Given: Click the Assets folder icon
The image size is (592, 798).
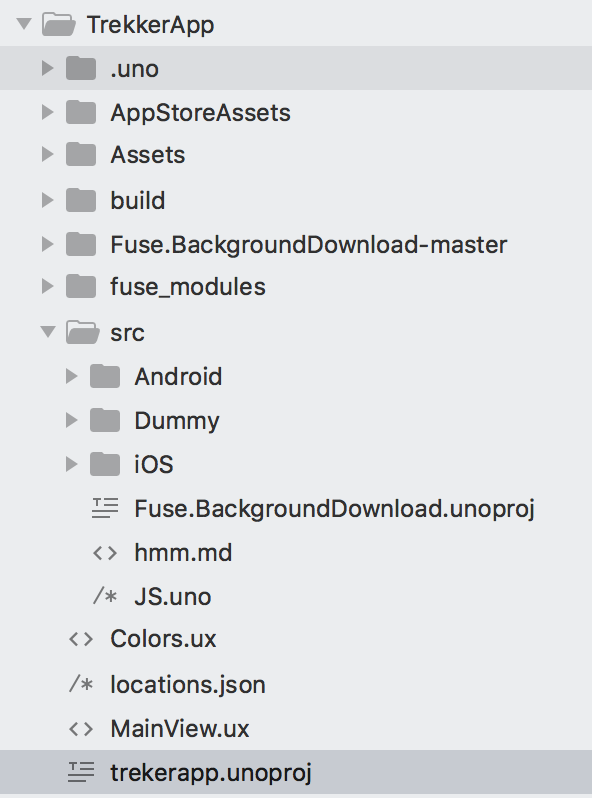Looking at the screenshot, I should [81, 154].
